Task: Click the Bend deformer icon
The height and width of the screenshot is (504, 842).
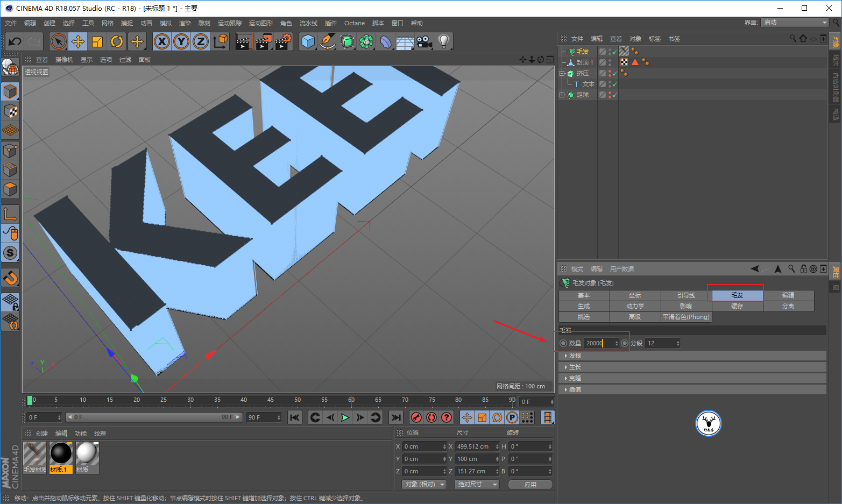Action: tap(386, 41)
